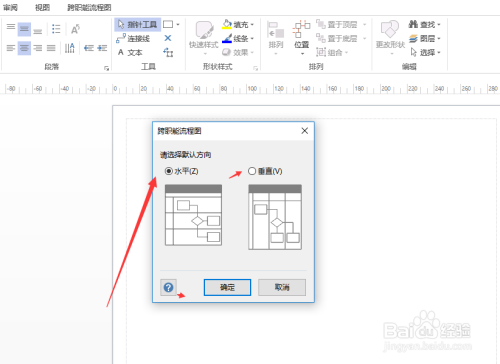Select the 指针工具 pointer tool
This screenshot has height=364, width=500.
[137, 25]
